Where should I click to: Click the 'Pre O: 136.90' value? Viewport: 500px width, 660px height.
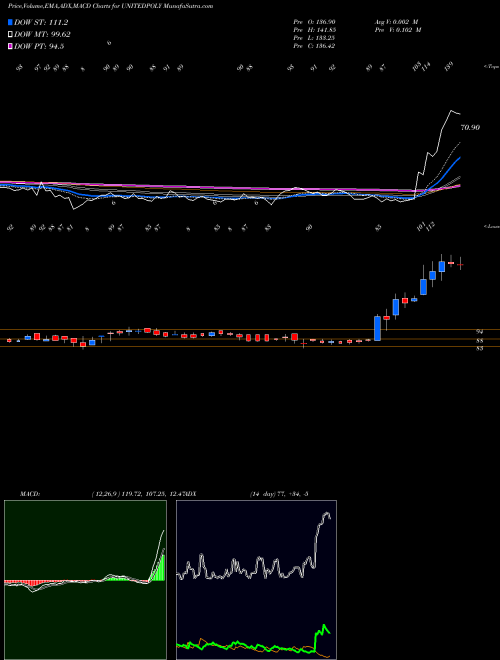pyautogui.click(x=314, y=22)
